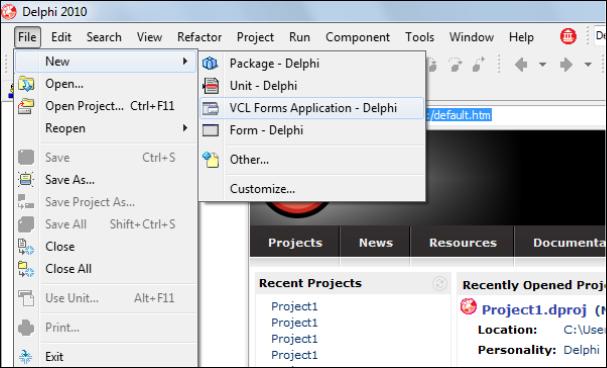Click the Form - Delphi window icon
Viewport: 607px width, 368px height.
[211, 130]
